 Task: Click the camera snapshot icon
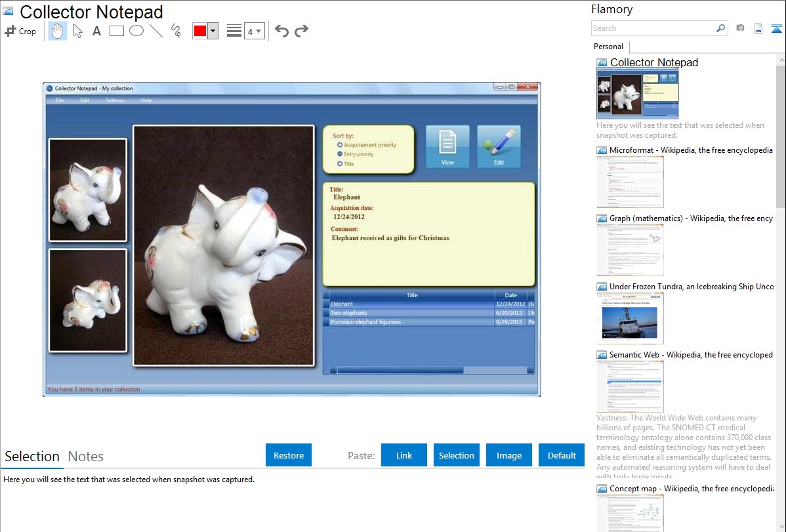point(740,28)
